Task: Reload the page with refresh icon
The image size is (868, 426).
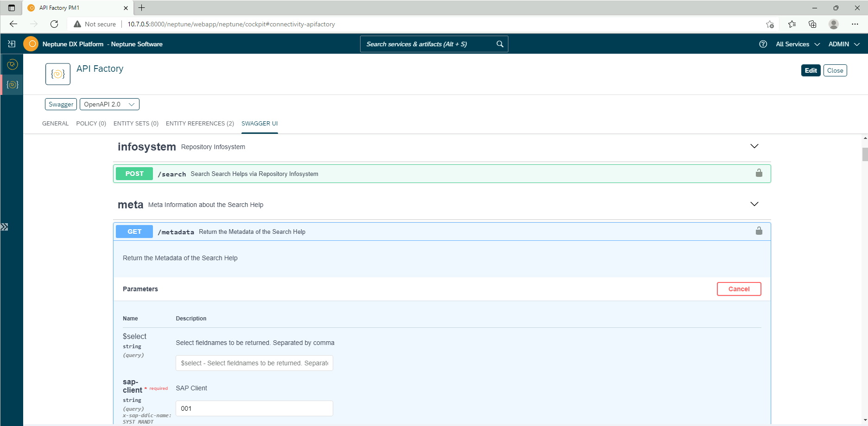Action: pyautogui.click(x=54, y=24)
